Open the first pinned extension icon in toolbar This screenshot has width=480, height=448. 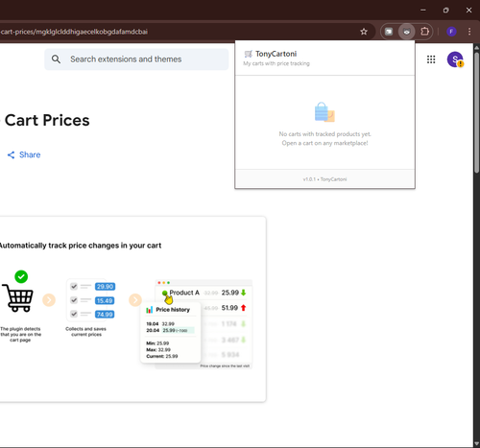[x=389, y=32]
